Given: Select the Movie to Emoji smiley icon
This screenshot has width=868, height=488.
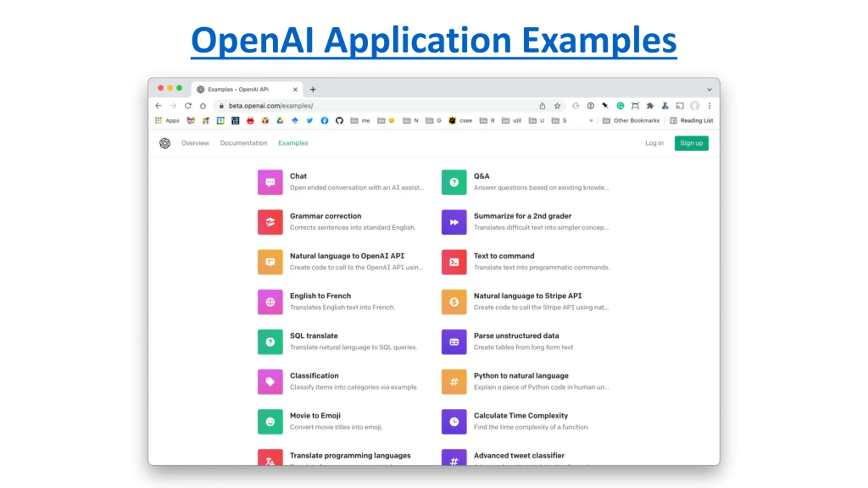Looking at the screenshot, I should [270, 422].
